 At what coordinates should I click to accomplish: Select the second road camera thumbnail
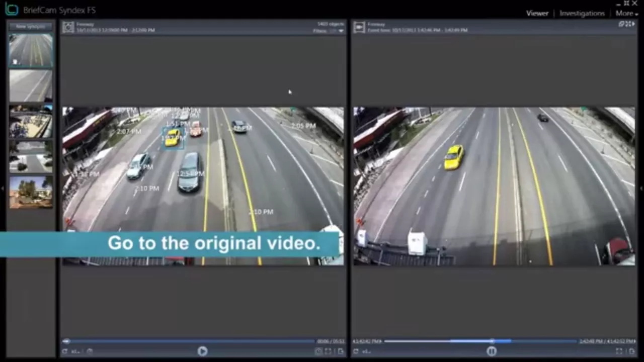click(x=31, y=85)
